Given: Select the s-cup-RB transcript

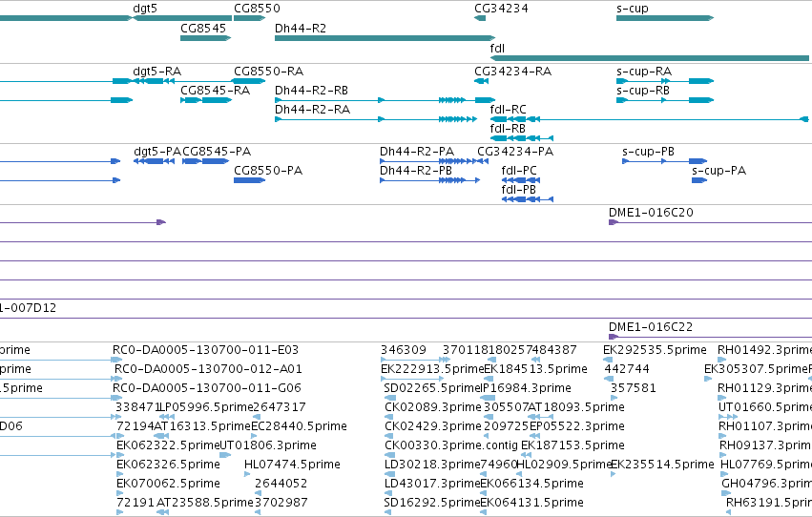Looking at the screenshot, I should 665,100.
